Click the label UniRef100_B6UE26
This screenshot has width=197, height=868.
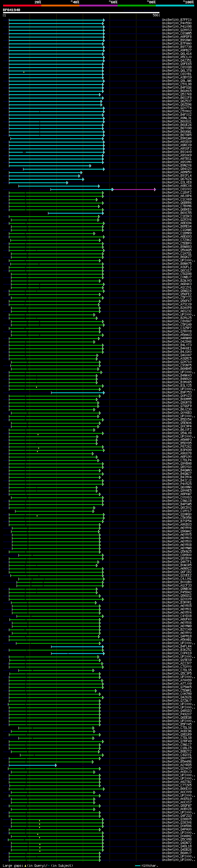(x=177, y=125)
